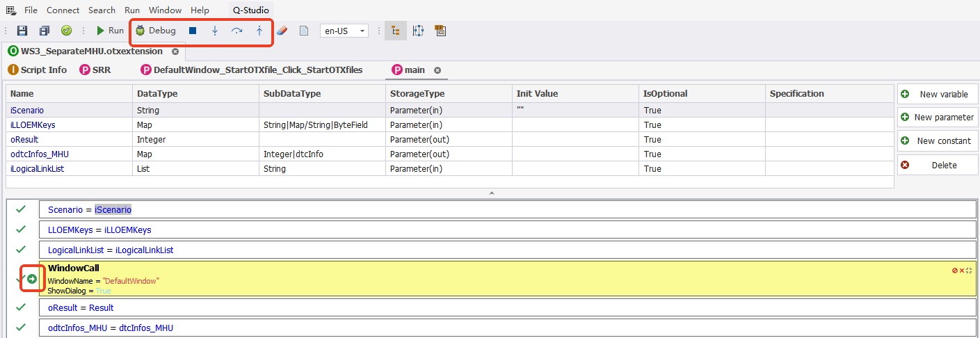The height and width of the screenshot is (338, 980).
Task: Open the Window menu
Action: point(165,10)
